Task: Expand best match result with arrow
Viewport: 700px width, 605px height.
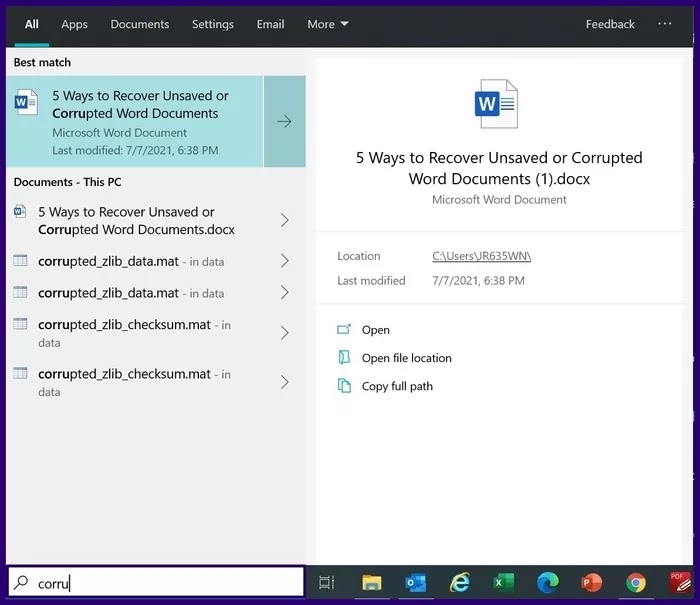Action: tap(284, 121)
